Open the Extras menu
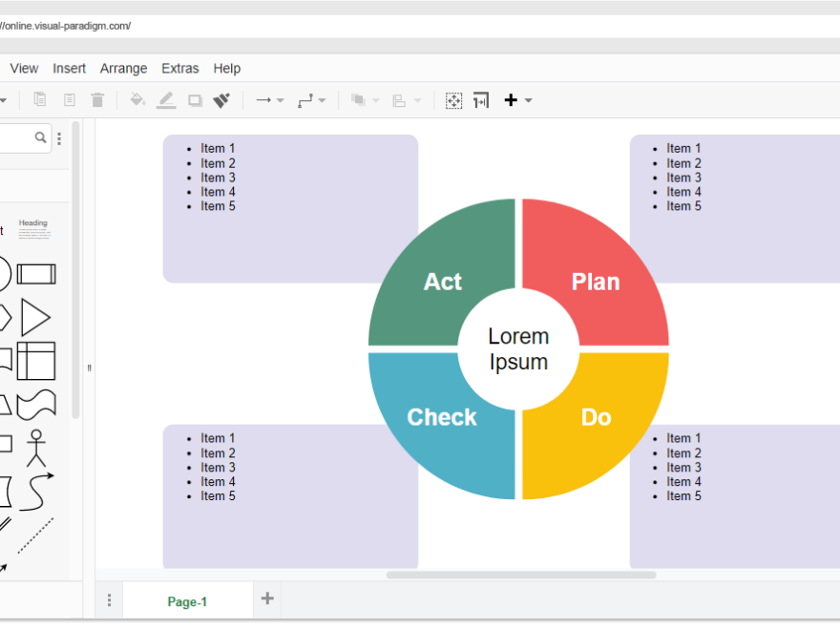This screenshot has width=840, height=630. point(179,68)
